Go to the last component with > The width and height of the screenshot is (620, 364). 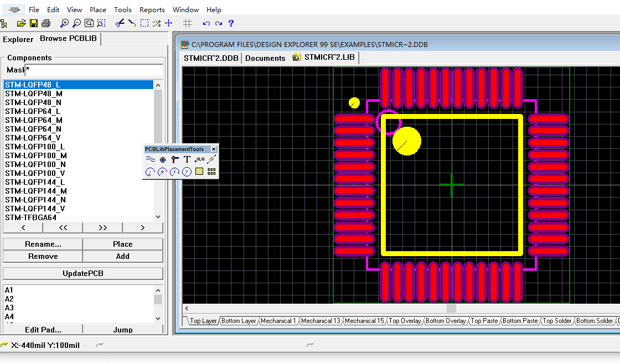coord(143,228)
